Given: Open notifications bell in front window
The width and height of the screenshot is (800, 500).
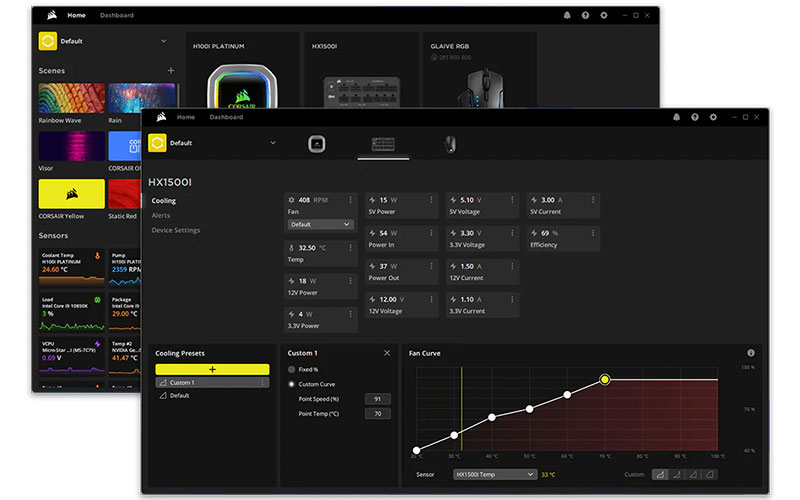Looking at the screenshot, I should 676,117.
